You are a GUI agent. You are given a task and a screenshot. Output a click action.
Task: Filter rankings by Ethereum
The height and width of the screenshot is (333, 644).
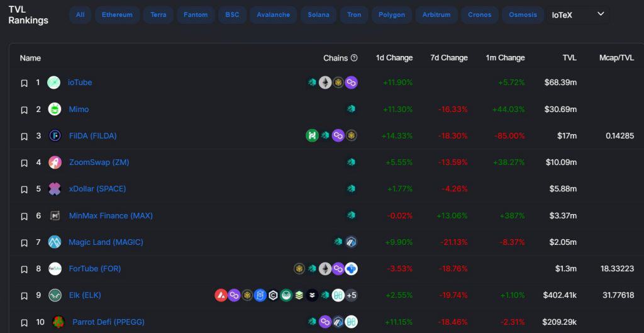tap(117, 15)
